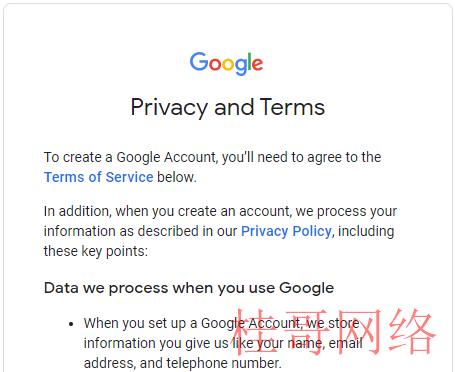This screenshot has width=455, height=372.
Task: Click the line starting 'In addition, when you create'
Action: pyautogui.click(x=220, y=211)
